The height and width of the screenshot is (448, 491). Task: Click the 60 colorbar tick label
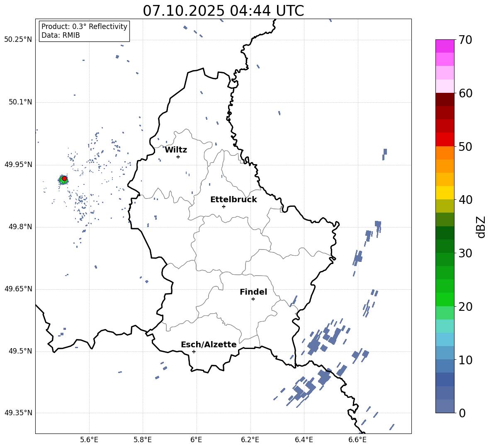465,93
